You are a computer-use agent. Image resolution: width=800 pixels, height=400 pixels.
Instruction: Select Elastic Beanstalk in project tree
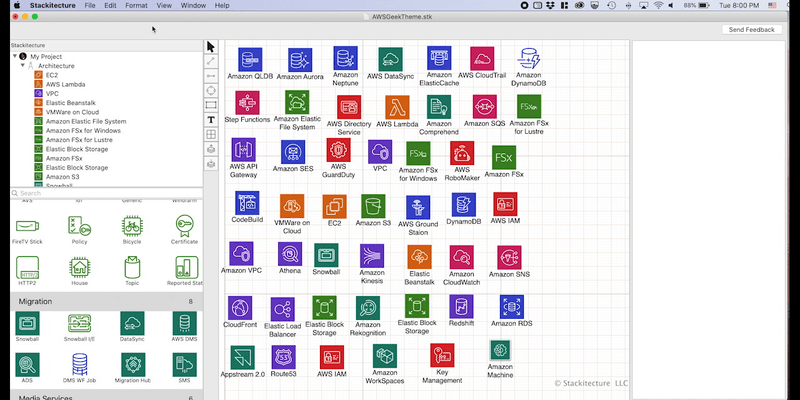(69, 103)
